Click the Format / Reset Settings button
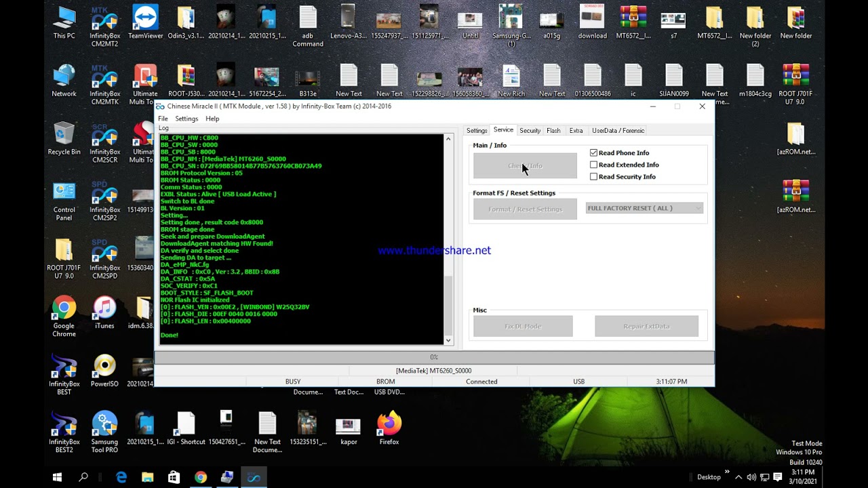 525,209
